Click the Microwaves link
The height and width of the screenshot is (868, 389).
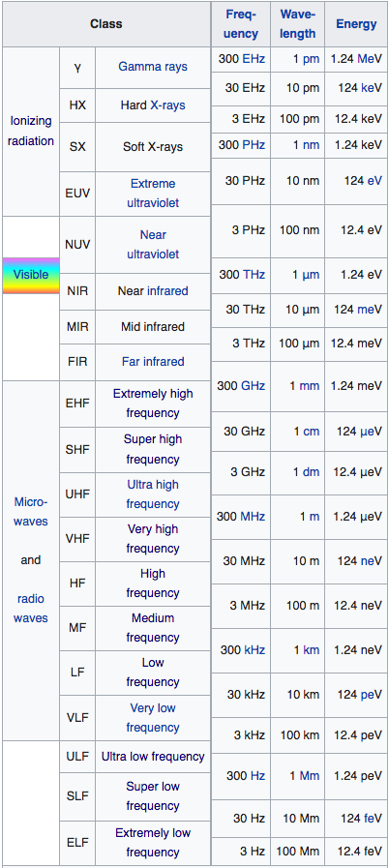point(31,512)
